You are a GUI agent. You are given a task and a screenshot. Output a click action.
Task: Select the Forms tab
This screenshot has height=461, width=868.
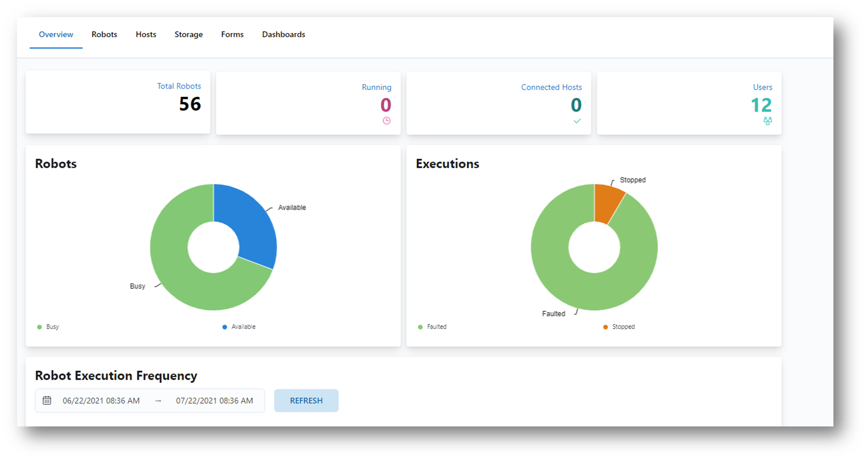click(233, 35)
